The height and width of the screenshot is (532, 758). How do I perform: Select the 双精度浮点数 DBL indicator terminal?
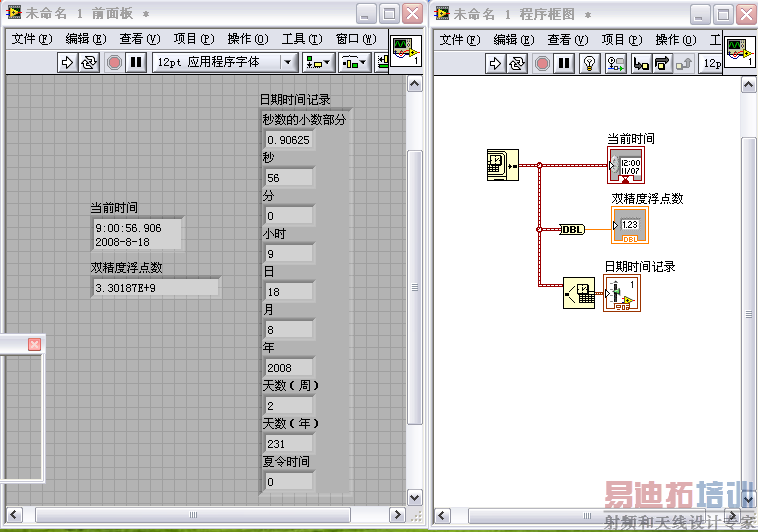[x=630, y=225]
